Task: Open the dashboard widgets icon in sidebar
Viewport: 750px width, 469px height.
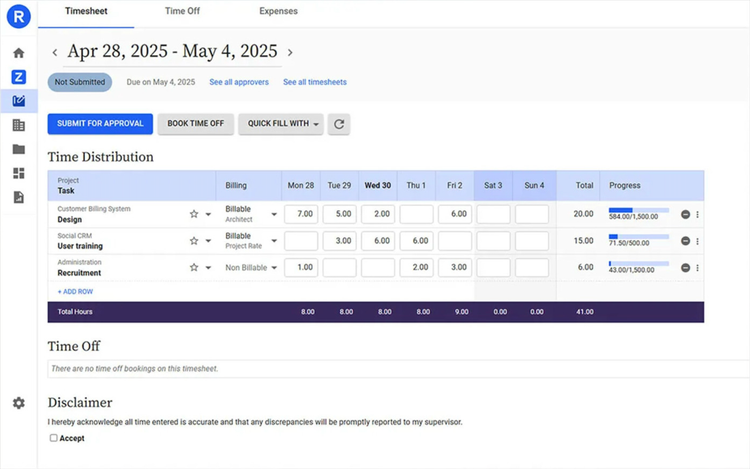Action: [18, 173]
